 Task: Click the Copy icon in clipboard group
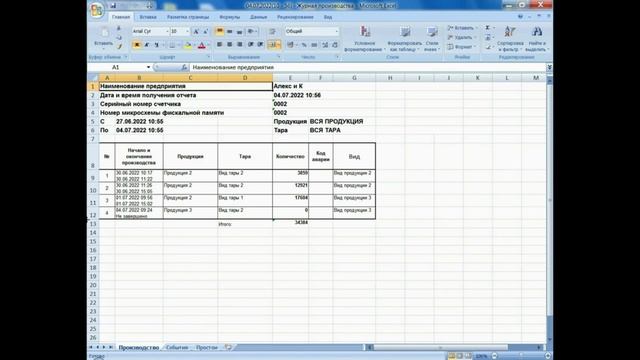(x=119, y=38)
